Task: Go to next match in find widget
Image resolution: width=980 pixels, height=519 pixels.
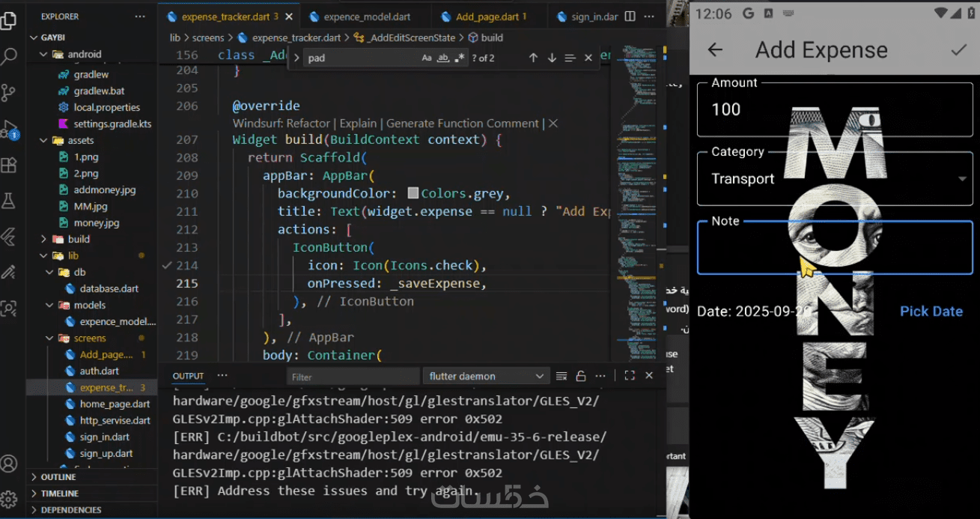Action: [552, 58]
